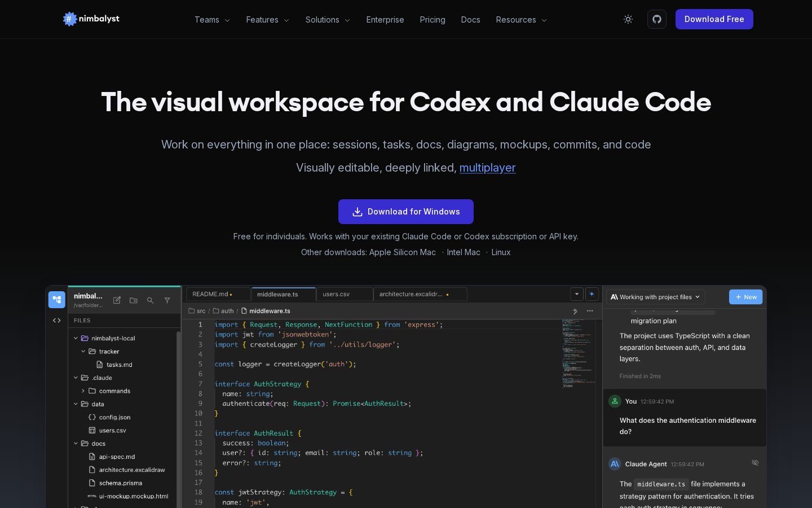Open the Docs page
The image size is (812, 508).
[x=470, y=20]
